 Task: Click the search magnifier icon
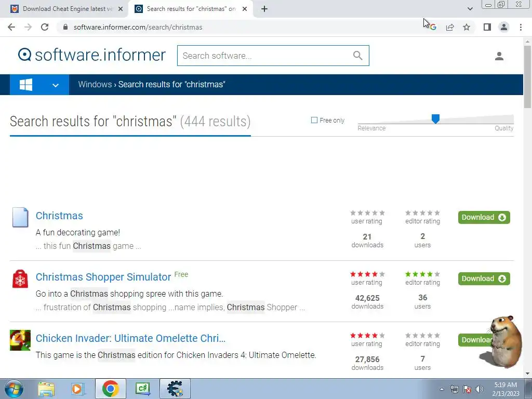coord(357,56)
